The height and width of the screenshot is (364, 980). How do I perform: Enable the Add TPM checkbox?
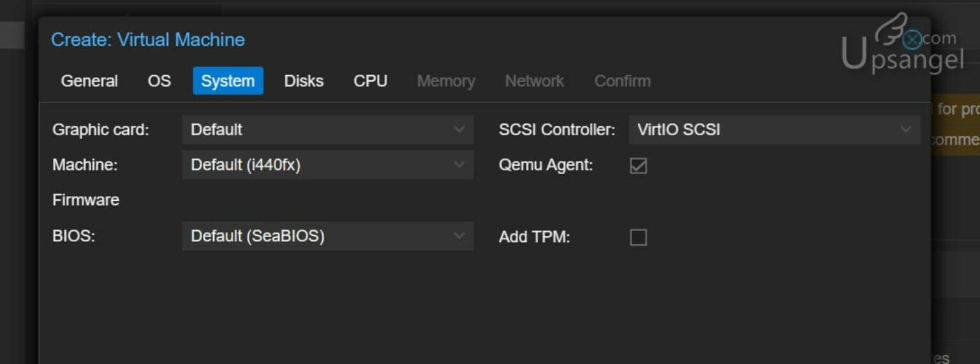(x=638, y=237)
